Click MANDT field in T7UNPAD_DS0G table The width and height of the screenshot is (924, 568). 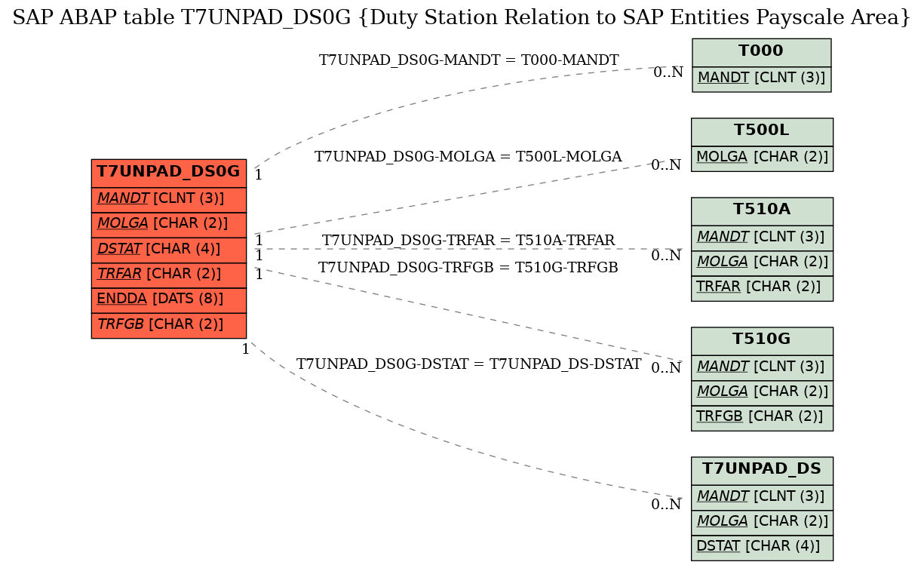(169, 199)
